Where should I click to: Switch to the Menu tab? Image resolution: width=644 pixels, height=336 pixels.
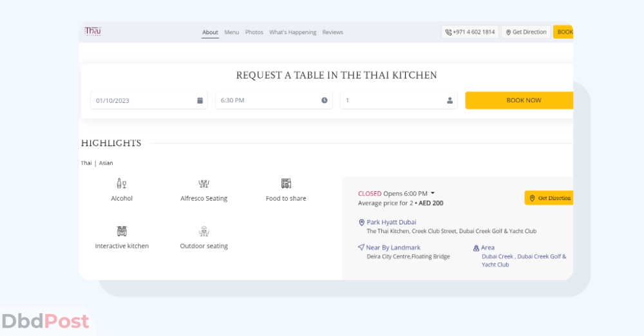(232, 32)
